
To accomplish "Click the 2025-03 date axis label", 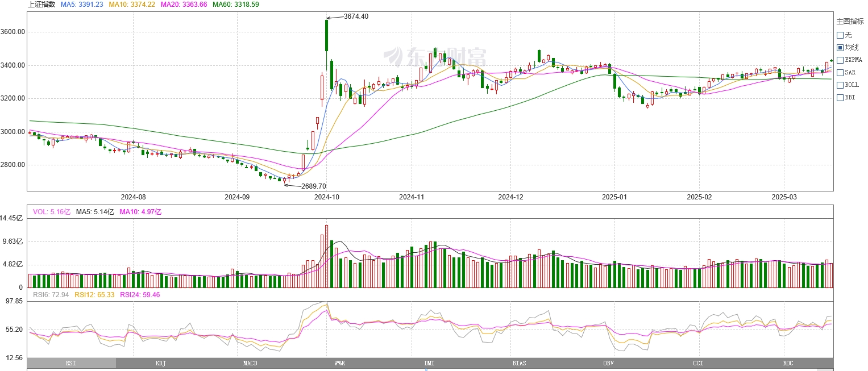I will (x=784, y=197).
